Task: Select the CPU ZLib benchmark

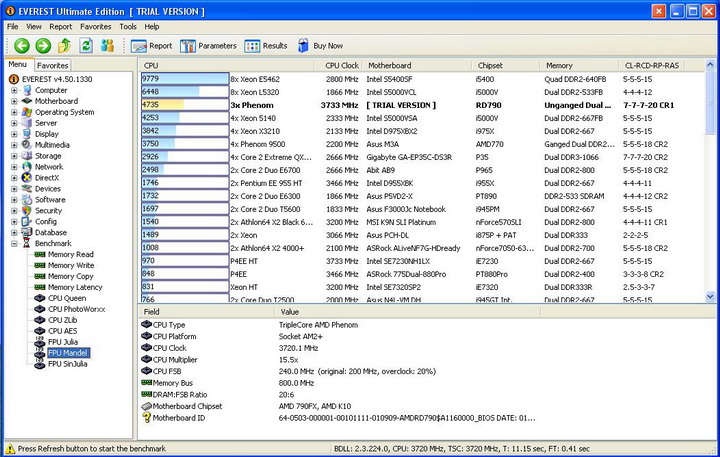Action: tap(62, 320)
